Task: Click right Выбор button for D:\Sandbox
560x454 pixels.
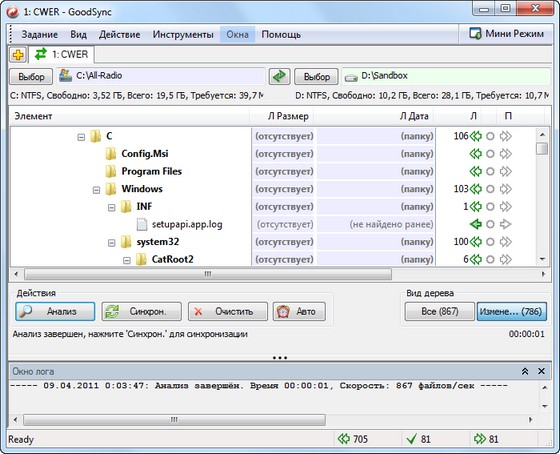Action: pyautogui.click(x=316, y=77)
